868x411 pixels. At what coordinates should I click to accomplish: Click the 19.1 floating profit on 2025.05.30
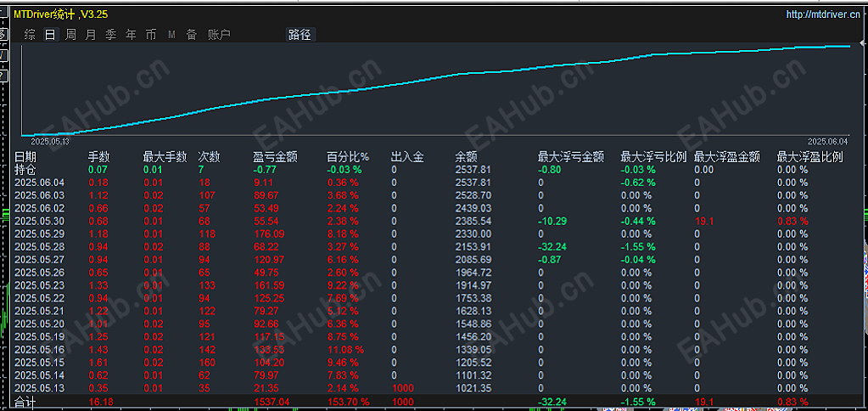pos(703,221)
